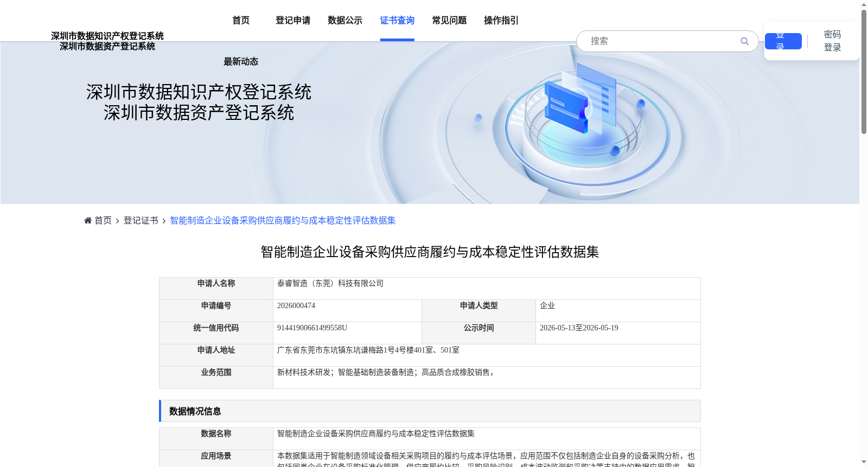Select applicant name 泰睿智造（东莞）科技有限公司

click(x=330, y=284)
